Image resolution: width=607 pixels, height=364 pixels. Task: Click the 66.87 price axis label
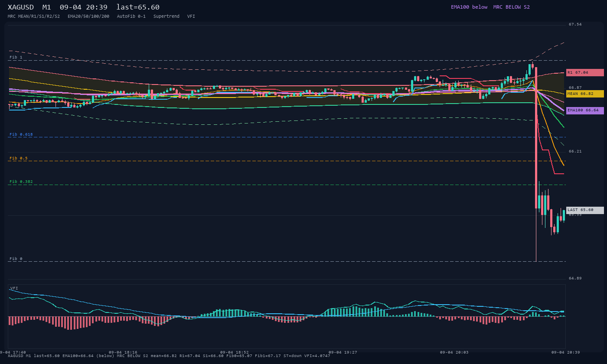pos(575,88)
